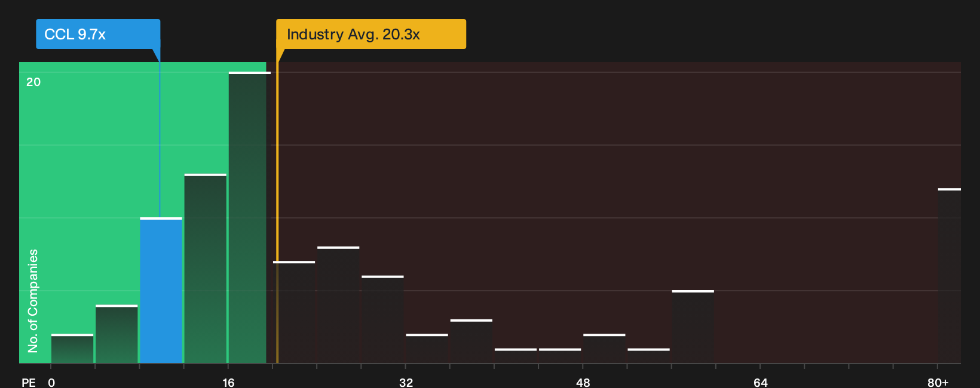Screen dimensions: 980x388
Task: Click the 80+ PE bar
Action: pyautogui.click(x=950, y=276)
